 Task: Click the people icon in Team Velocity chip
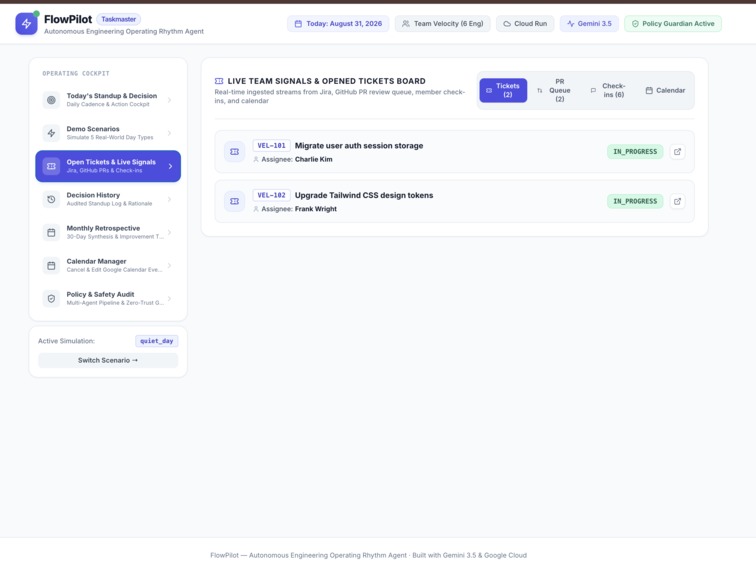coord(406,24)
